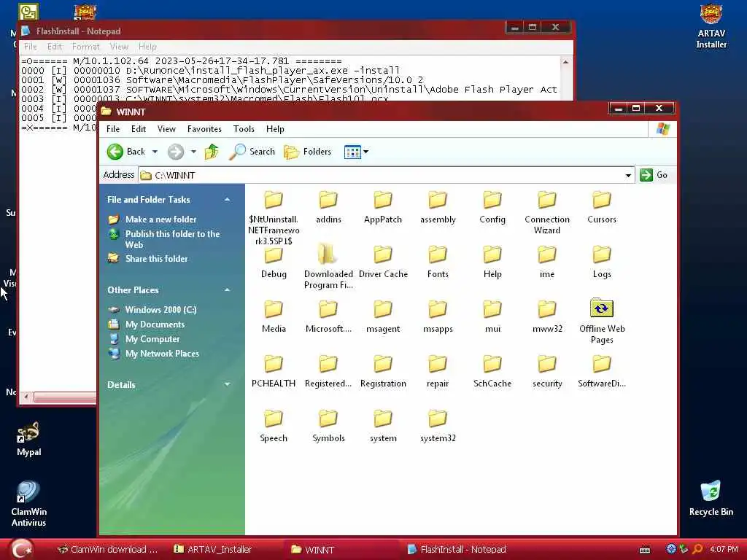This screenshot has width=747, height=560.
Task: Click the Start button on taskbar
Action: [21, 549]
